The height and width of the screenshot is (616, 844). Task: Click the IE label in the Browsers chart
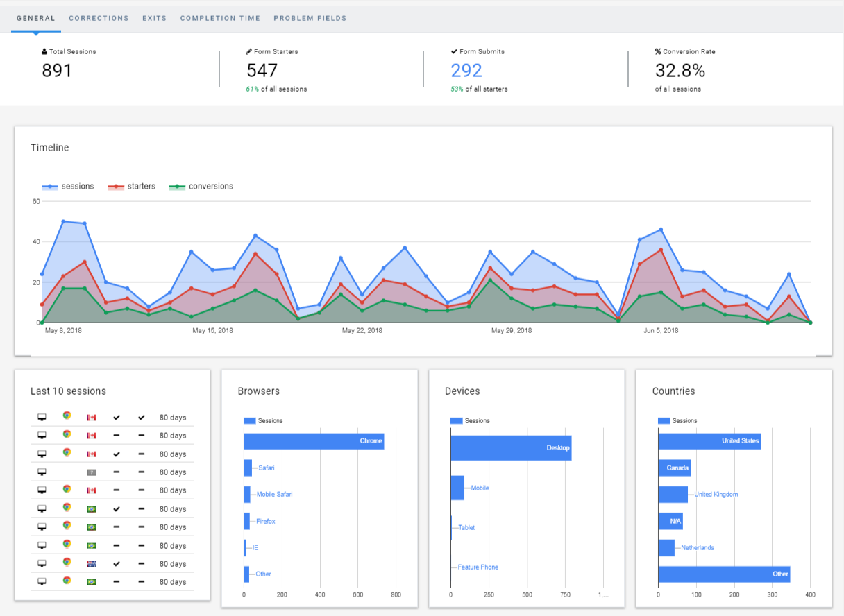pyautogui.click(x=255, y=547)
